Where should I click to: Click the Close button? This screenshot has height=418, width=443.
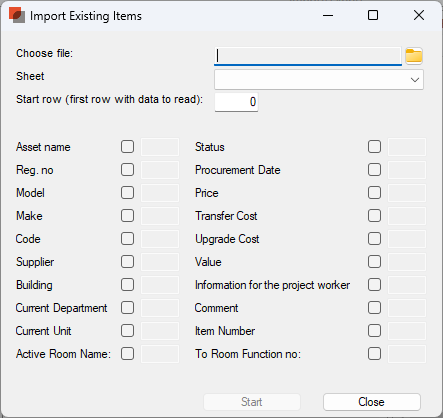(372, 402)
